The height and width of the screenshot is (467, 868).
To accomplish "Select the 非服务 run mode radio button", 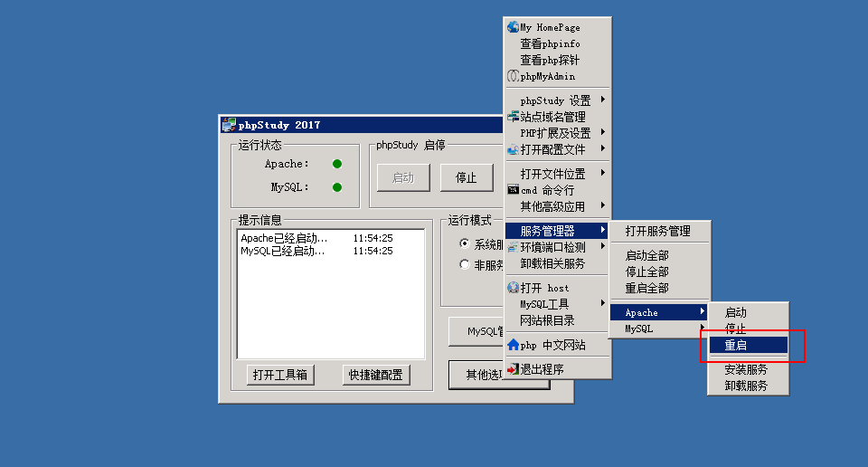I will [x=465, y=265].
